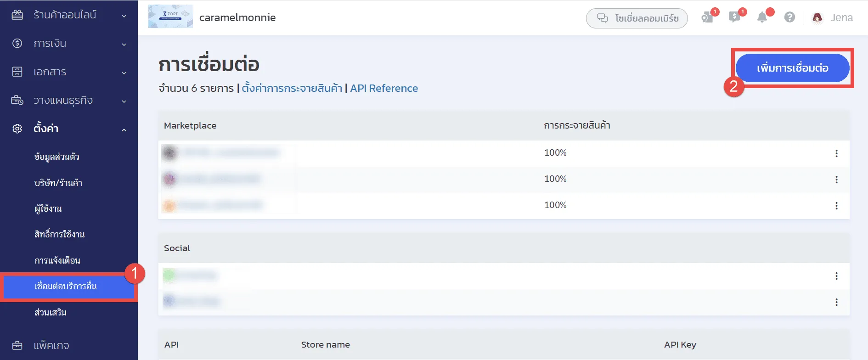Open three-dot menu for third Marketplace row
This screenshot has height=360, width=868.
tap(836, 206)
